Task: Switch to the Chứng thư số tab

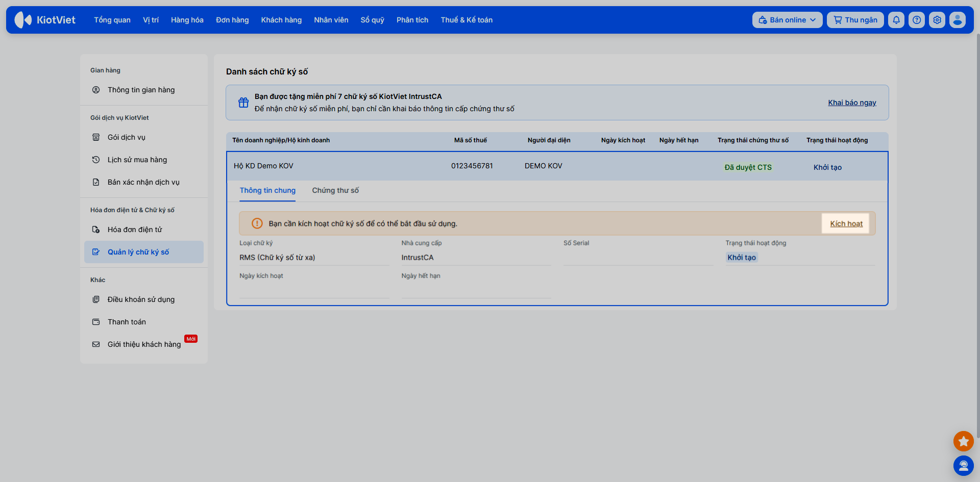Action: point(335,190)
